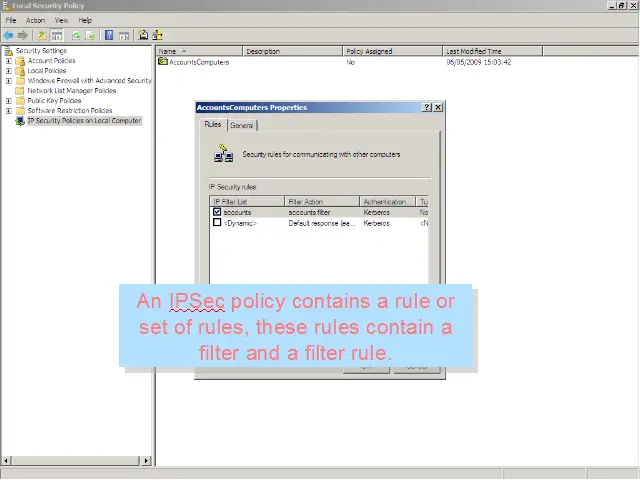Select AccountsComputers policy in the list
The image size is (640, 480).
coord(198,62)
